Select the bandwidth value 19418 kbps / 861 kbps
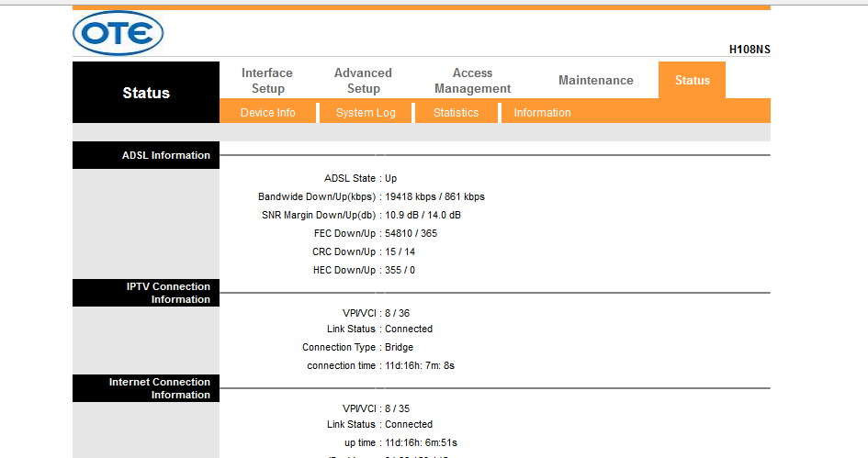868x458 pixels. 434,197
